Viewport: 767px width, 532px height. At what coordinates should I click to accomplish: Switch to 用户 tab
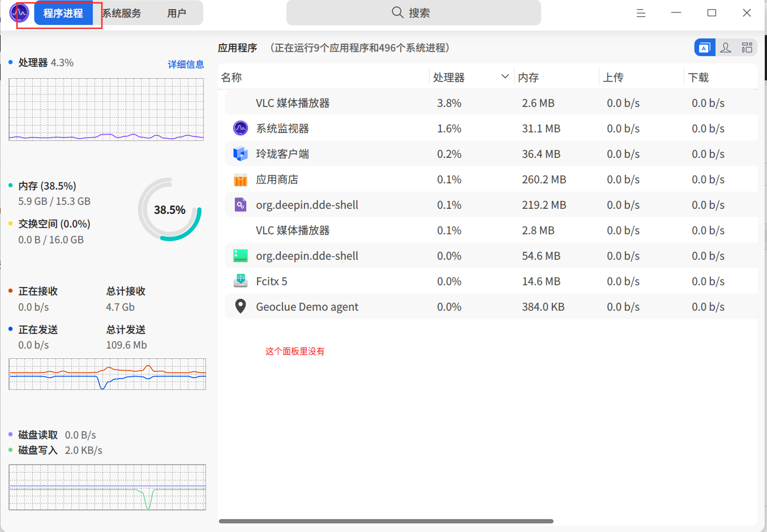click(177, 13)
